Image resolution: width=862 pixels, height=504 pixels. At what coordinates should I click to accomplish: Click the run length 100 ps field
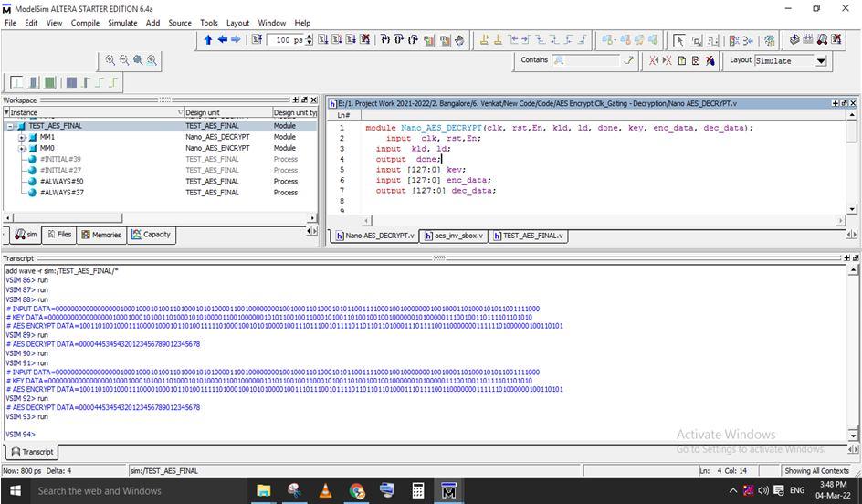point(287,40)
